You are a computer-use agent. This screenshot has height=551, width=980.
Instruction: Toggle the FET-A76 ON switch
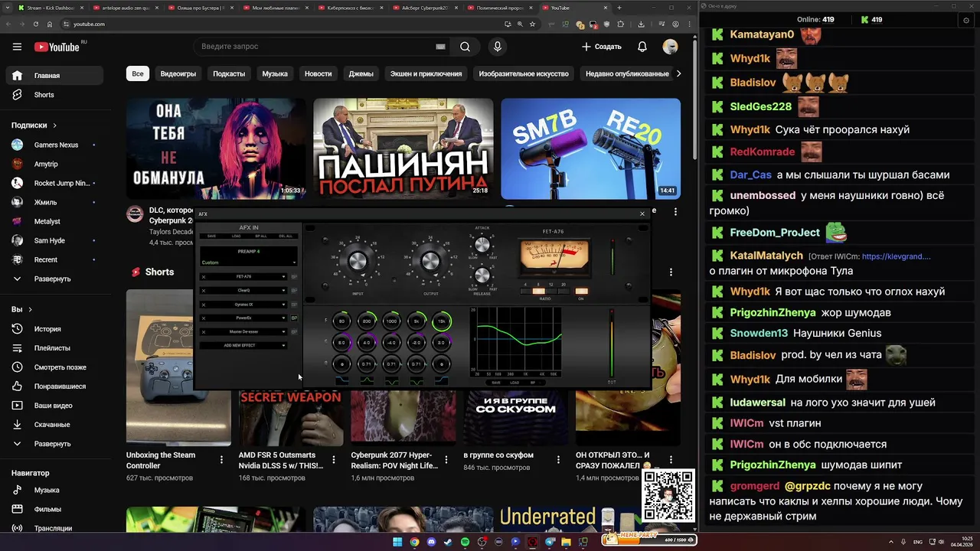click(582, 291)
